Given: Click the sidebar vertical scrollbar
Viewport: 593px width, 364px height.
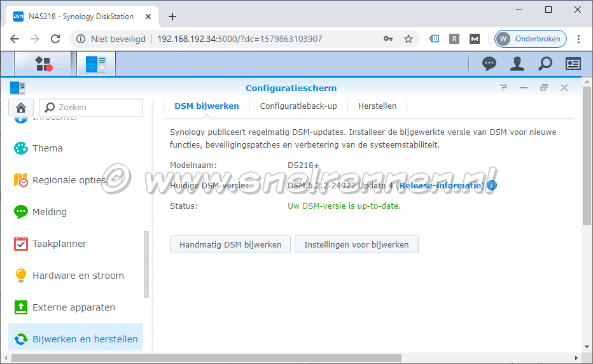Looking at the screenshot, I should click(x=146, y=265).
